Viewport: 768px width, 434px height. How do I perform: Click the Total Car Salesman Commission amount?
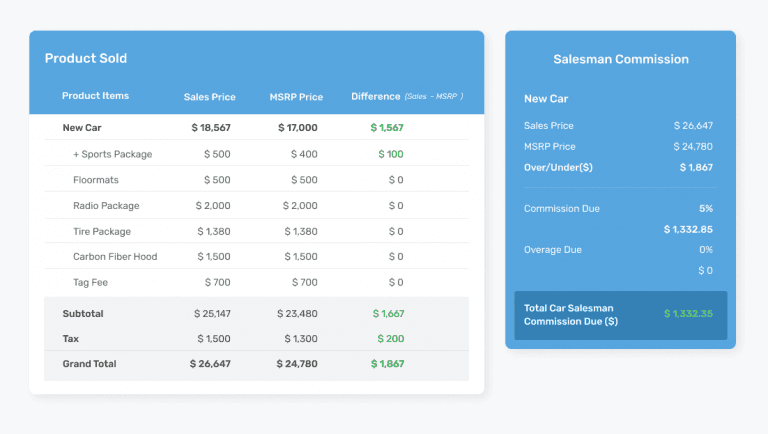(690, 314)
